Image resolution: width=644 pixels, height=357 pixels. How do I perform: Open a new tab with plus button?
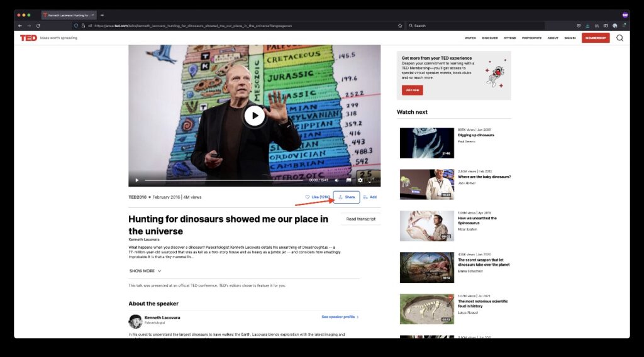coord(102,15)
